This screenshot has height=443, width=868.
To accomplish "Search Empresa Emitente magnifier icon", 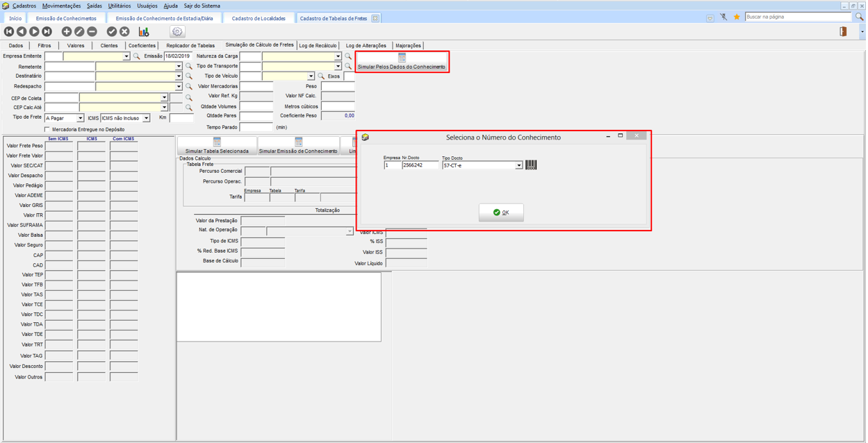I will [x=136, y=56].
